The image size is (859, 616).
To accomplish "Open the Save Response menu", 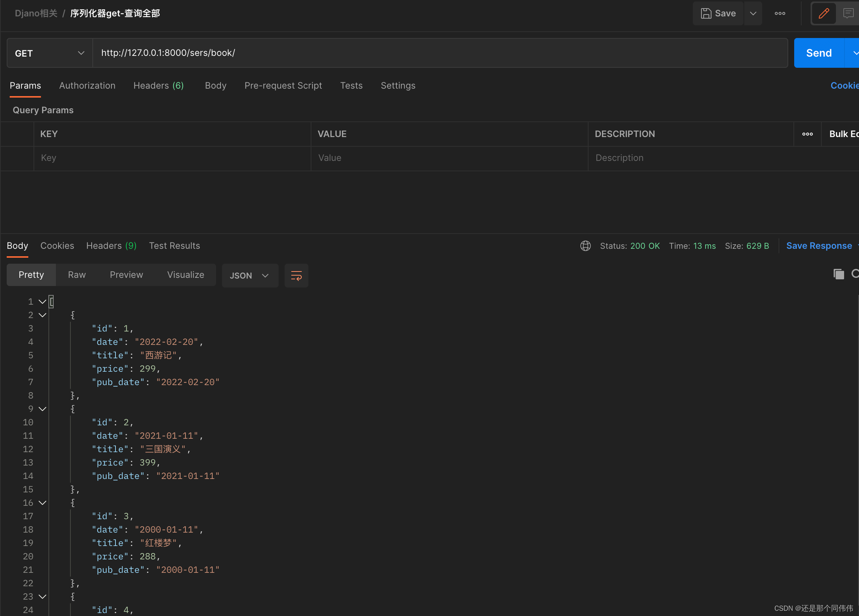I will click(x=821, y=246).
